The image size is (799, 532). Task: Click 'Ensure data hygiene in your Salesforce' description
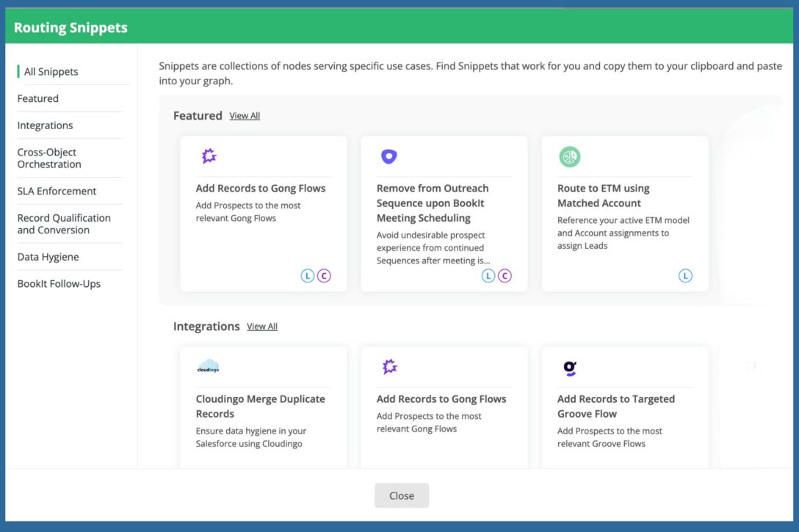pyautogui.click(x=250, y=437)
